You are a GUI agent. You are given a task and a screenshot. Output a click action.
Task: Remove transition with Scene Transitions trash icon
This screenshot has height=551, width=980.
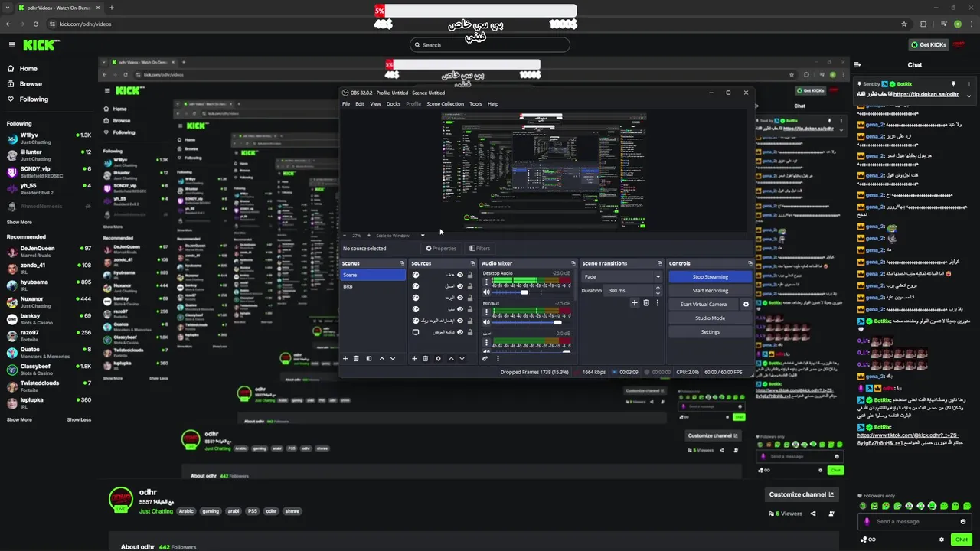[x=646, y=303]
